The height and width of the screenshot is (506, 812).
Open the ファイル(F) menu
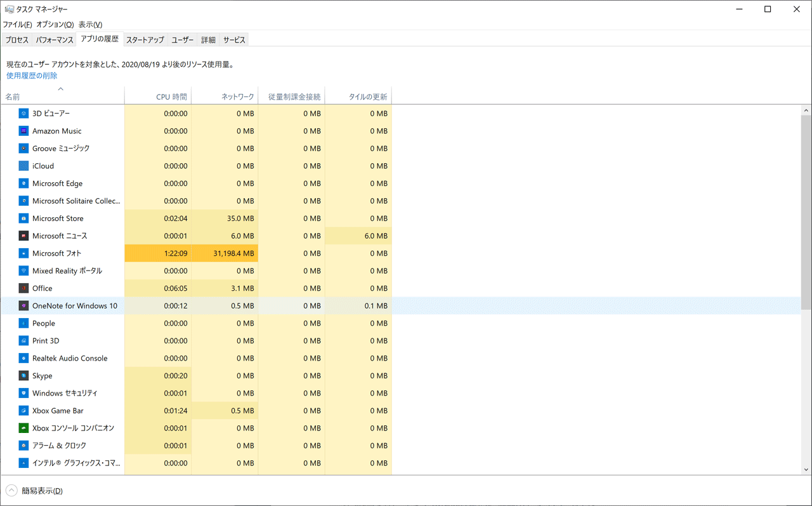tap(17, 25)
